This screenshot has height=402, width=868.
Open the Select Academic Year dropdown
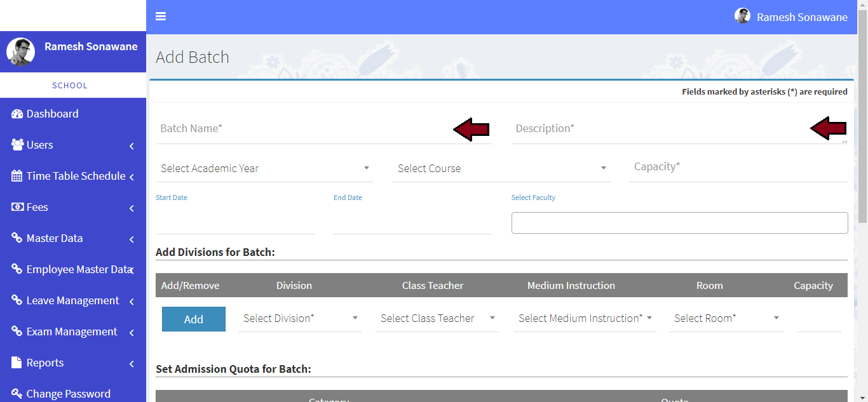coord(264,168)
